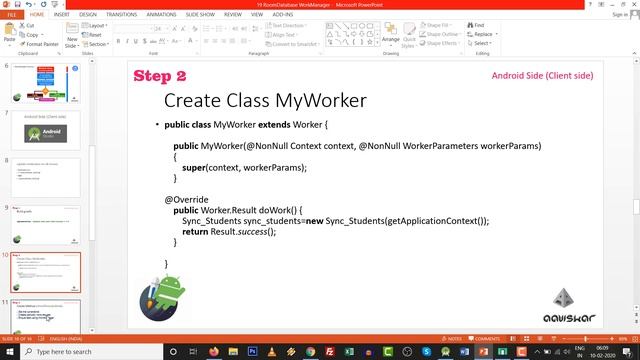Click the Redo icon in quick access toolbar

tap(43, 4)
